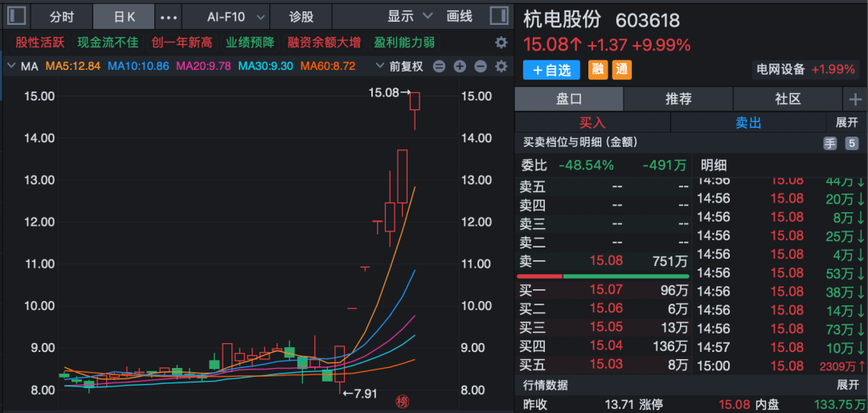
Task: Click 买入 buy button
Action: pos(592,122)
